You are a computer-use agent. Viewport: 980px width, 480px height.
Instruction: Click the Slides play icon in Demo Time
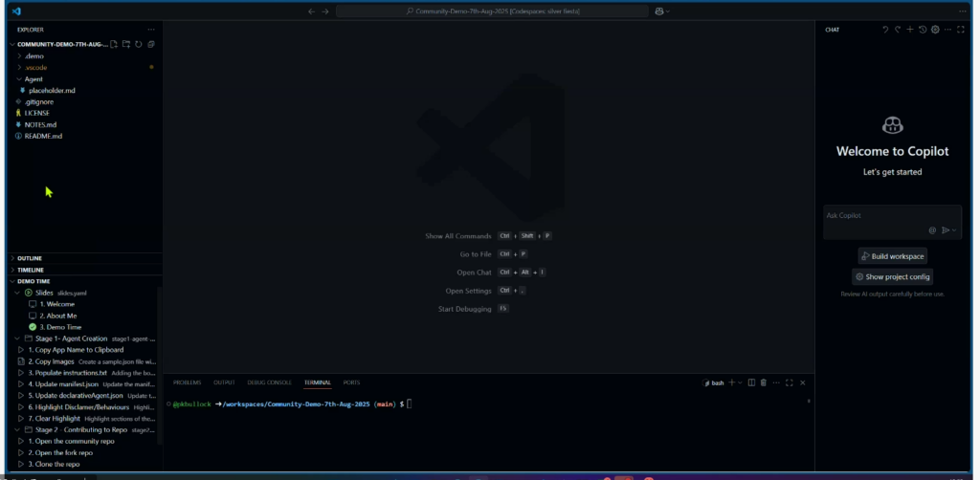(x=29, y=293)
